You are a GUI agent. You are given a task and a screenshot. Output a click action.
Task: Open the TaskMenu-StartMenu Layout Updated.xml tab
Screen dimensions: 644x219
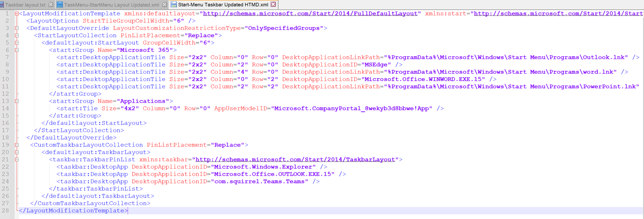point(112,5)
